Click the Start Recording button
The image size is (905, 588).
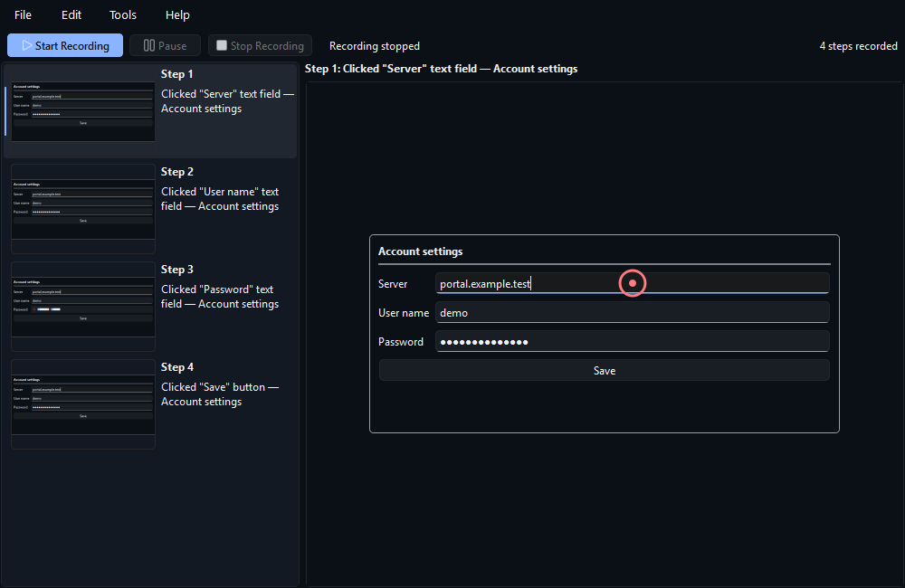tap(65, 45)
